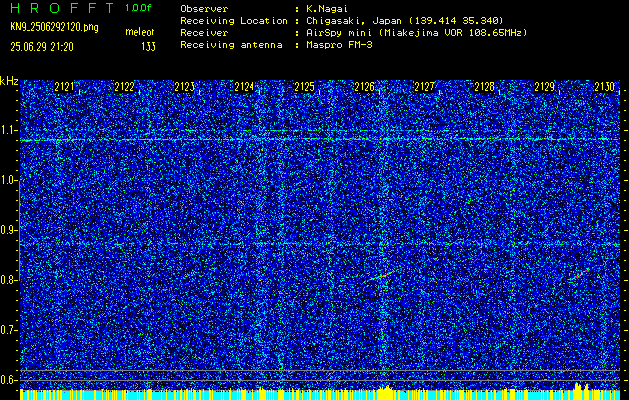Click the HROFFT title text
This screenshot has height=400, width=629.
tap(62, 8)
